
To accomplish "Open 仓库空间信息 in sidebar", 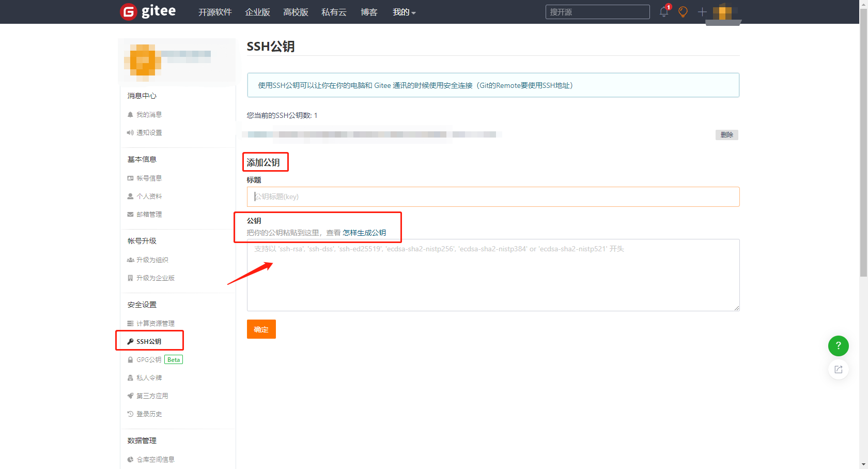I will [x=150, y=460].
